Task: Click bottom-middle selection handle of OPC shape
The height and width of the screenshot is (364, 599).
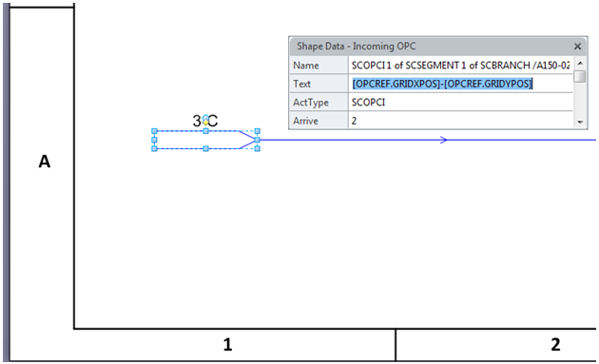Action: click(205, 148)
